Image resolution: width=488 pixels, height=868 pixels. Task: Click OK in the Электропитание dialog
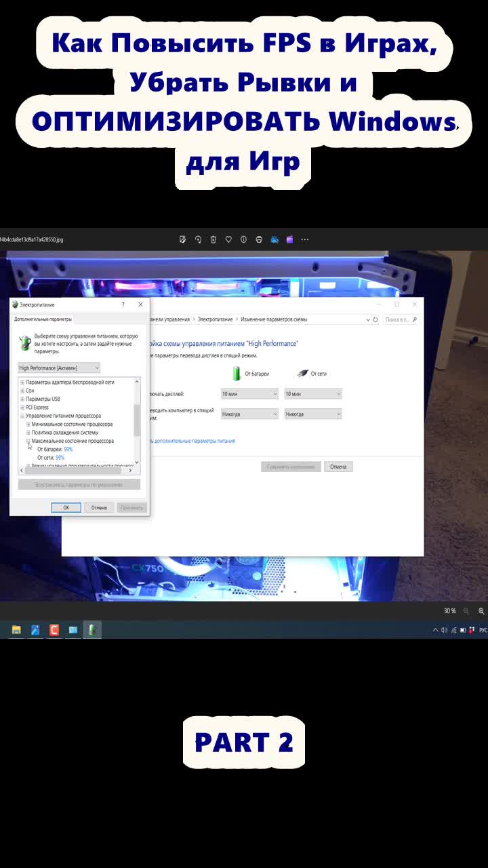point(66,507)
